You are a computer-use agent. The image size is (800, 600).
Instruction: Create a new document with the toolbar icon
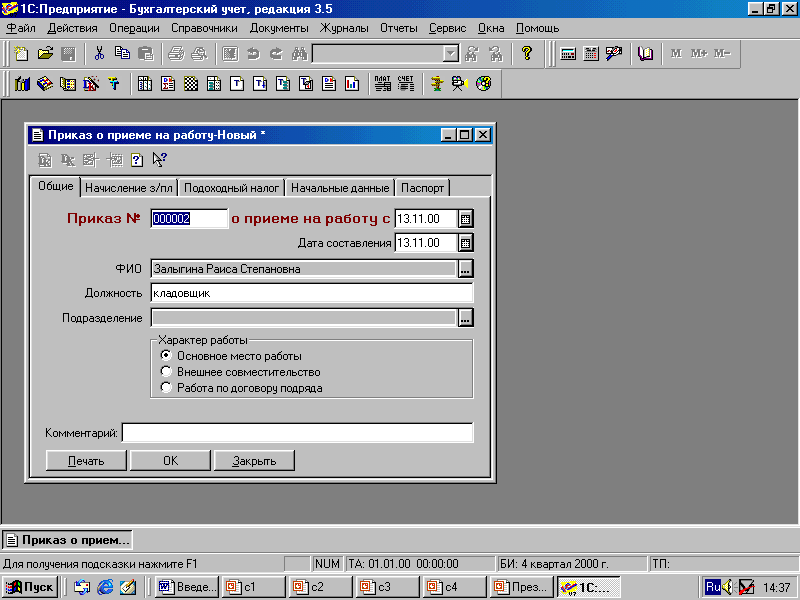coord(21,54)
